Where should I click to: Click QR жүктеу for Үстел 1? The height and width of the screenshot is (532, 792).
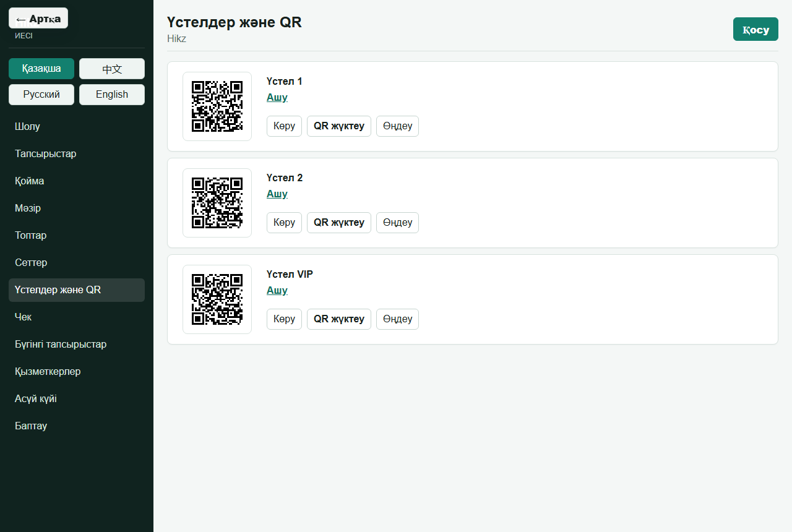pyautogui.click(x=339, y=126)
